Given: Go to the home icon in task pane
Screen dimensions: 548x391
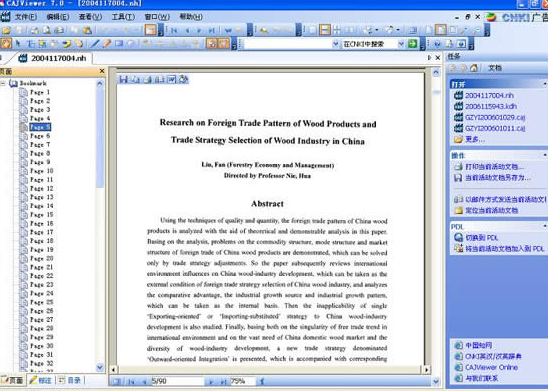Looking at the screenshot, I should pos(474,68).
